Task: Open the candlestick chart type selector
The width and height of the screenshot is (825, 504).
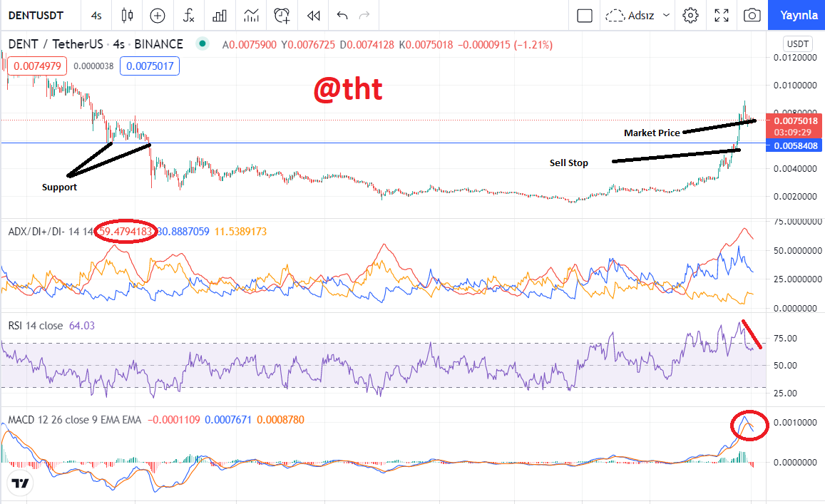Action: [x=127, y=15]
